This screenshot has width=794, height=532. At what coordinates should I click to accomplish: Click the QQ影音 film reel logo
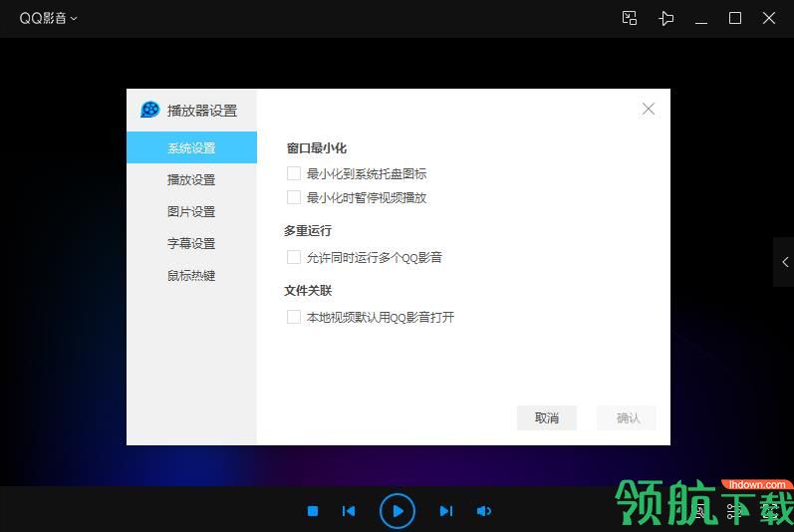click(x=149, y=110)
